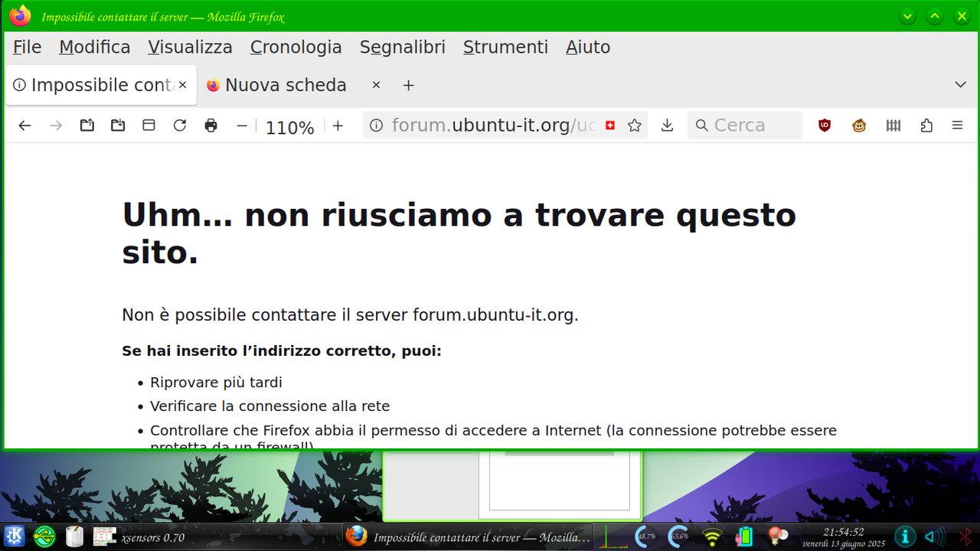Zoom out with the minus button

242,126
